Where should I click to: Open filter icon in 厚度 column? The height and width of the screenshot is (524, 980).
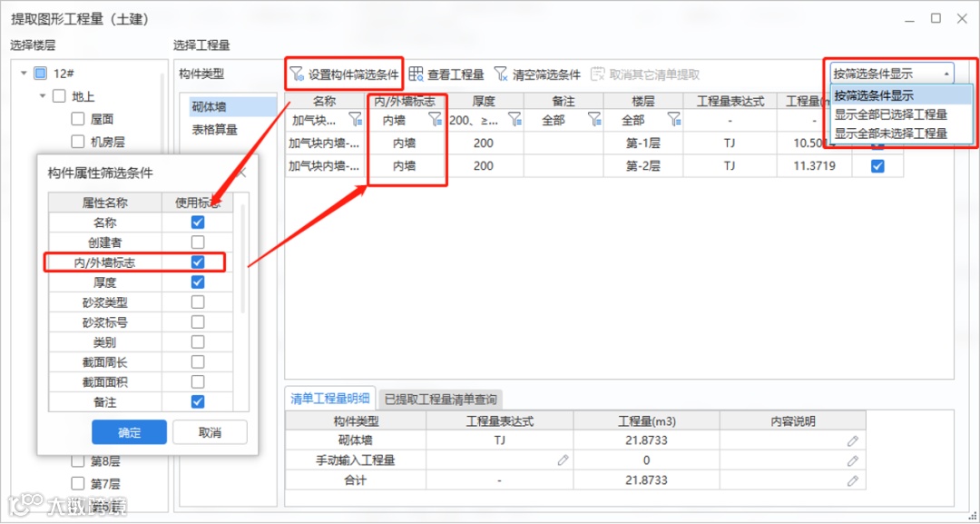(x=514, y=120)
